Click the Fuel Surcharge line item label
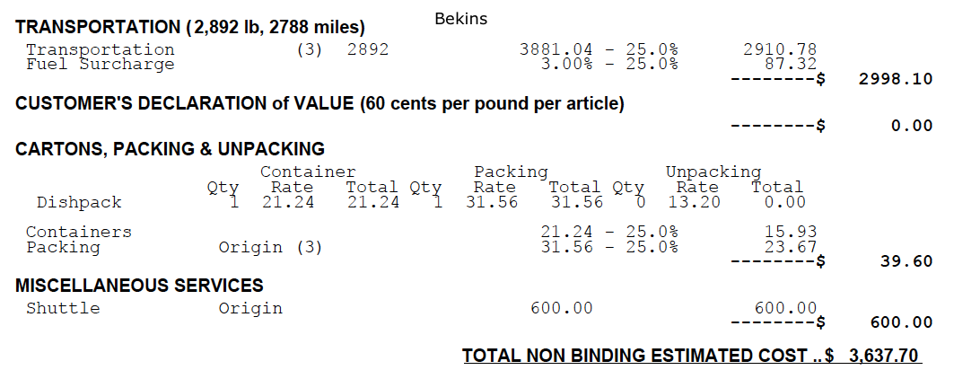The width and height of the screenshot is (980, 370). 100,64
